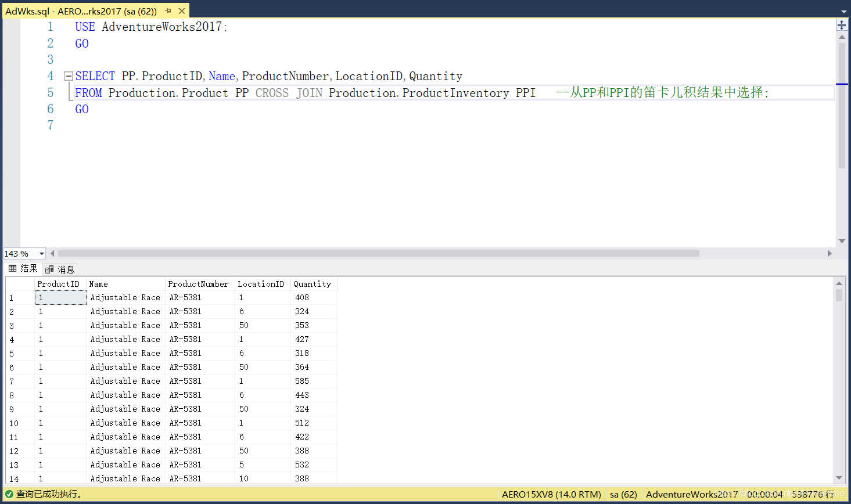Click editor vertical scrollbar up arrow

842,37
